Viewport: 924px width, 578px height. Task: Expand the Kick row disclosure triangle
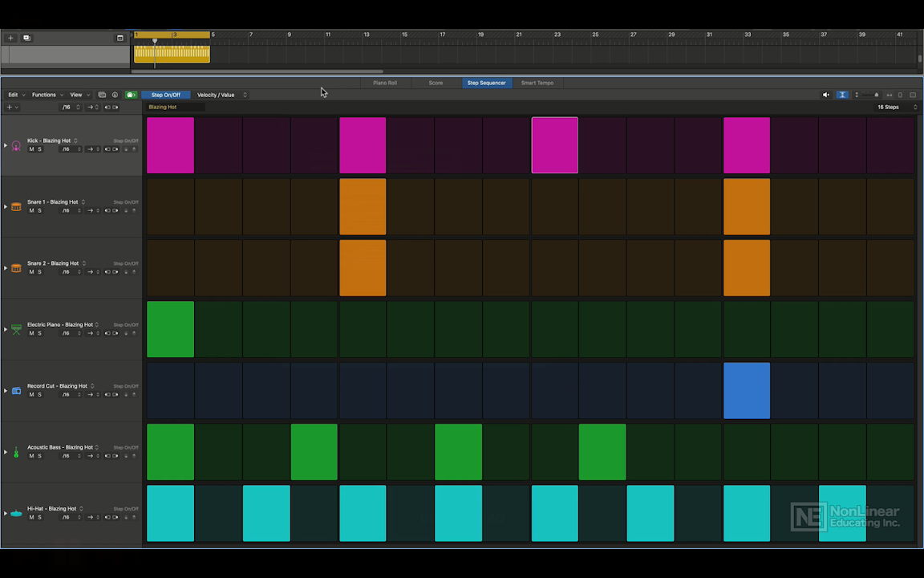click(x=6, y=145)
